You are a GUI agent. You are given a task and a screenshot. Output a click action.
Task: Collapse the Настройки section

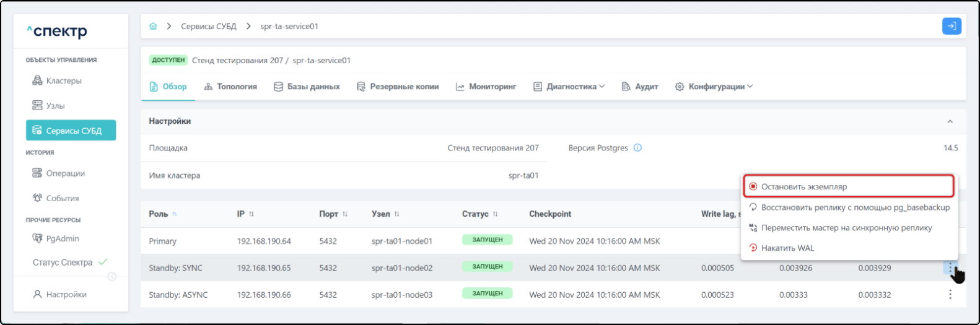pyautogui.click(x=950, y=121)
